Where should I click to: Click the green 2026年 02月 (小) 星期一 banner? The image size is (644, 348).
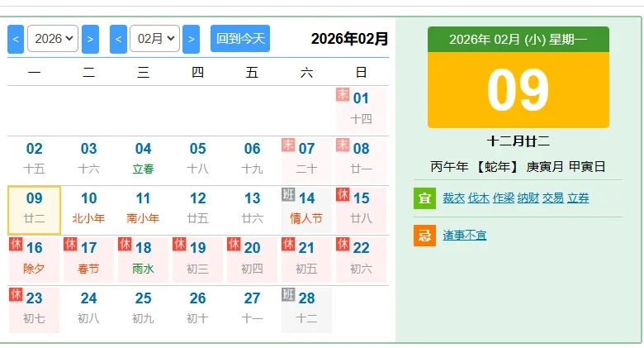click(x=519, y=40)
